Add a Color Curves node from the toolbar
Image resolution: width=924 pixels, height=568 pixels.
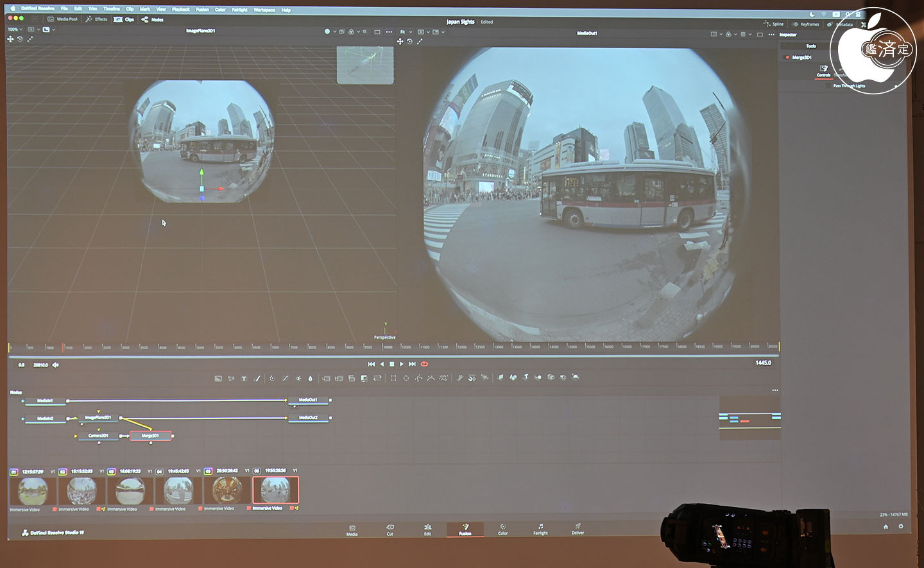click(286, 379)
